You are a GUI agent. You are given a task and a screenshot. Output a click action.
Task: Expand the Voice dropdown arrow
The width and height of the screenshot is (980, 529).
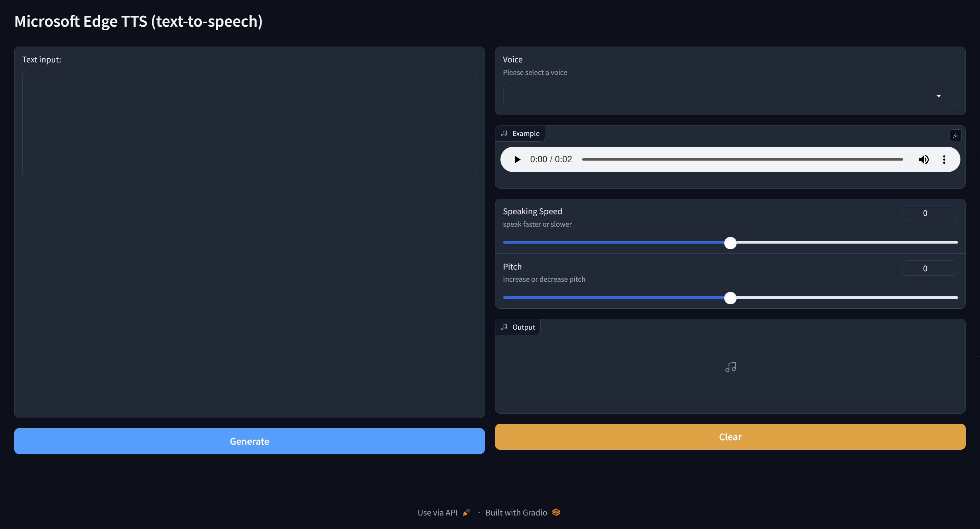point(938,96)
